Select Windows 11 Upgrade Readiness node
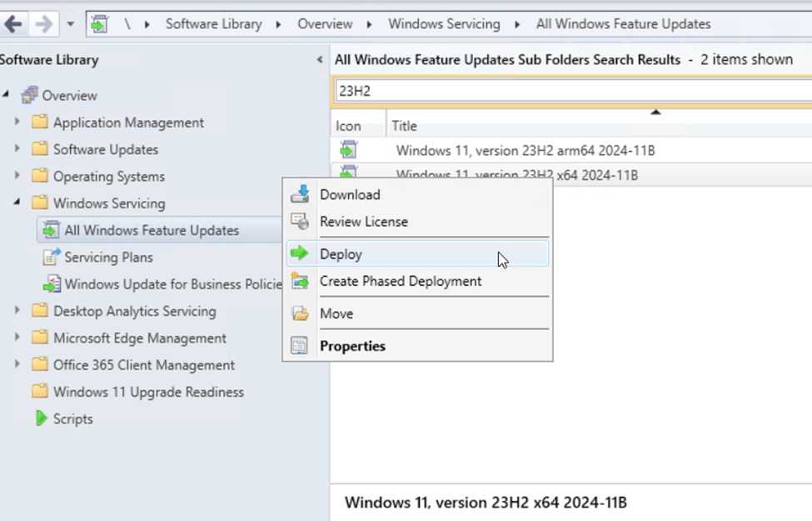 148,392
